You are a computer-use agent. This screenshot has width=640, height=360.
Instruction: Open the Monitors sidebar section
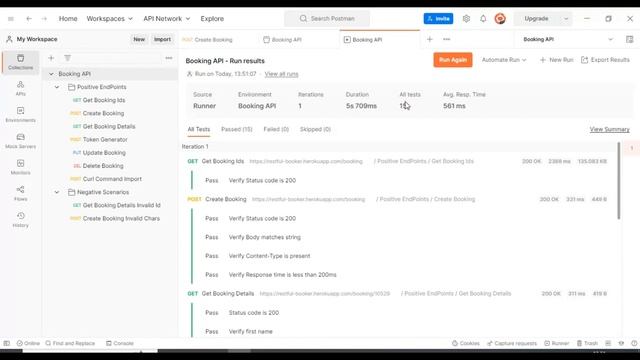[x=20, y=167]
